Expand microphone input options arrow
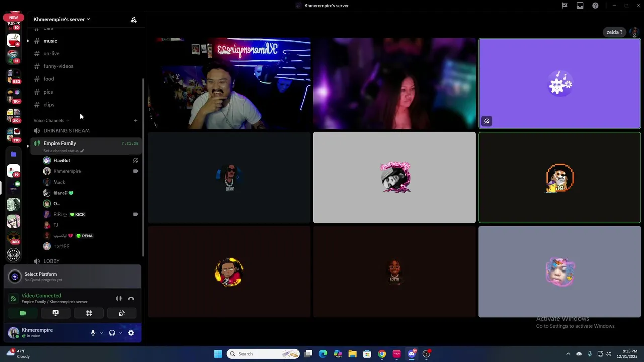 101,333
